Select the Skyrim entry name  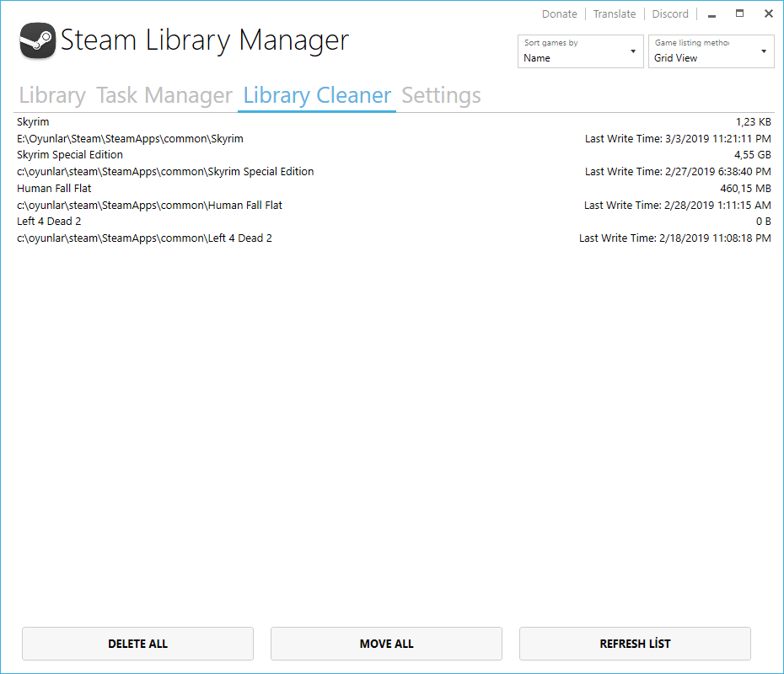point(33,122)
